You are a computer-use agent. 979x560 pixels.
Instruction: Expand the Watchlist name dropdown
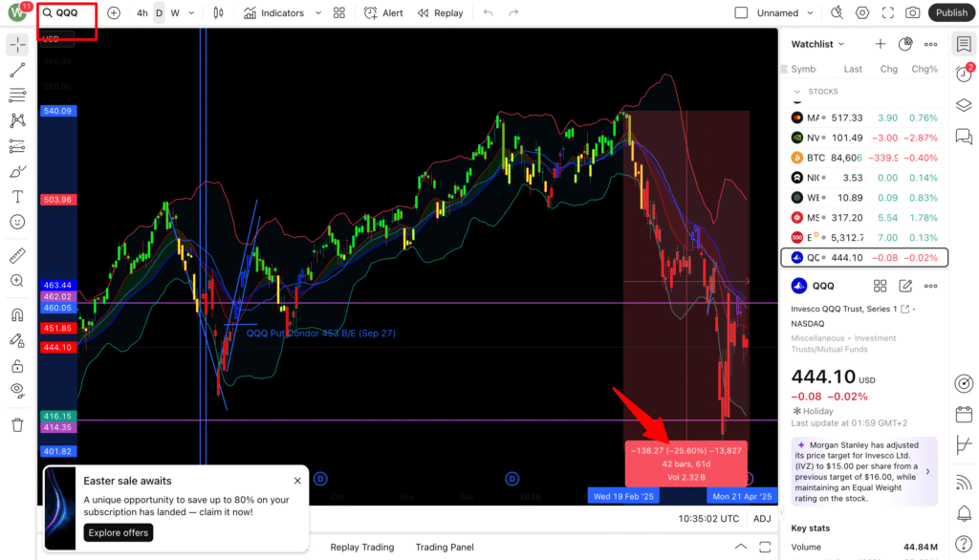(x=818, y=44)
